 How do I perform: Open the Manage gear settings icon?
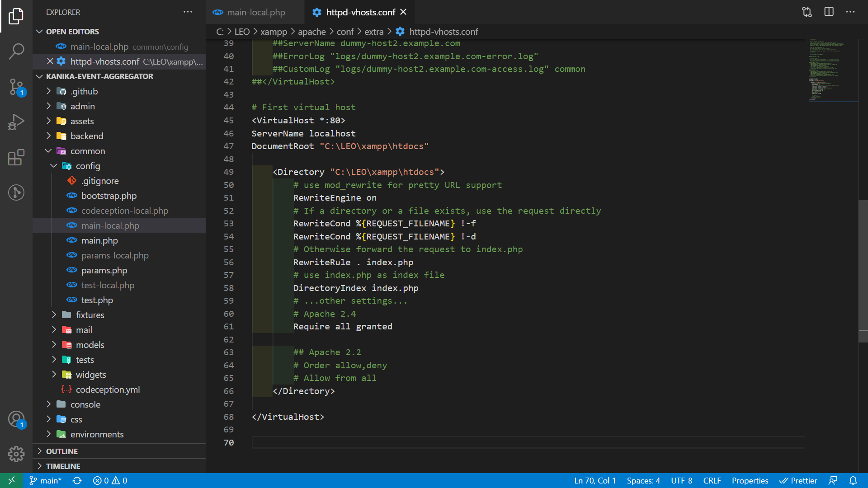click(x=16, y=454)
